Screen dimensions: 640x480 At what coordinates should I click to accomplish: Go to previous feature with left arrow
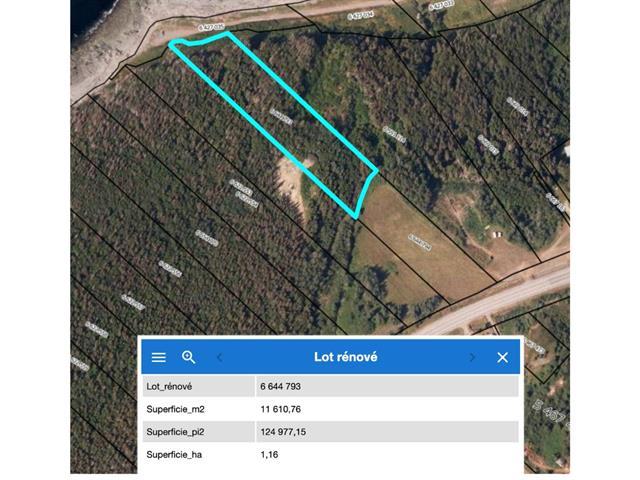(x=220, y=357)
